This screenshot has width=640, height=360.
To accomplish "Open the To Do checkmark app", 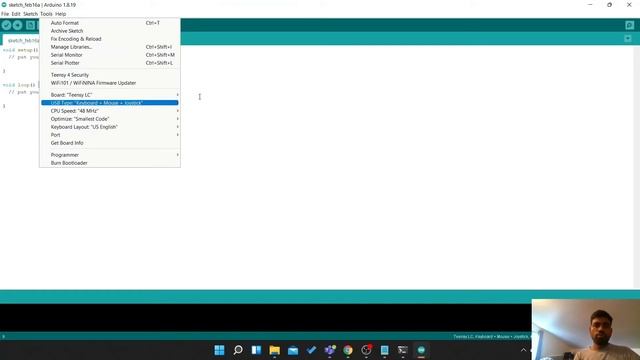I will coord(311,350).
